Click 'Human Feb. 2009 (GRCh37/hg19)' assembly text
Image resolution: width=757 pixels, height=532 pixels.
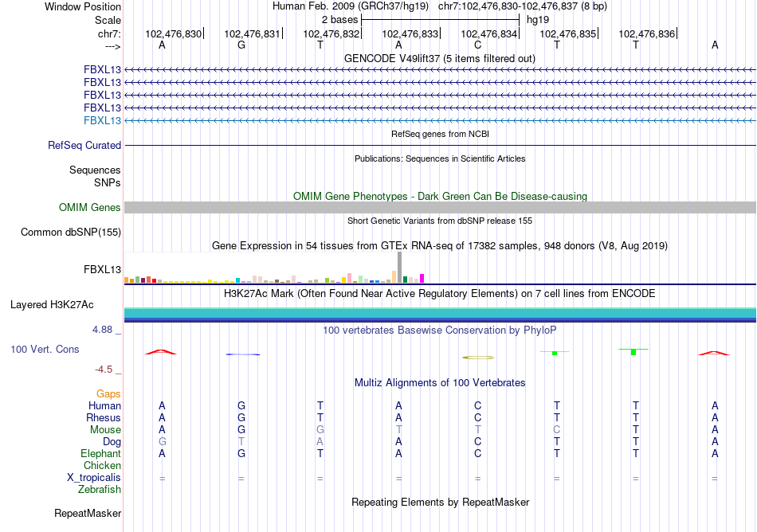pos(351,6)
